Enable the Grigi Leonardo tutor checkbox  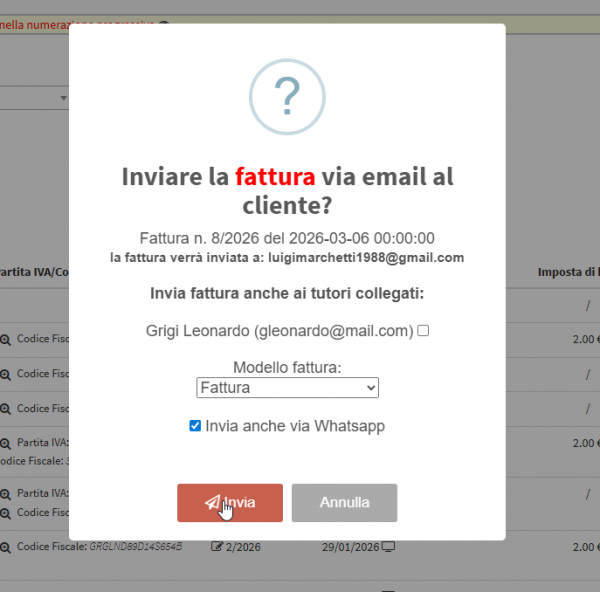pyautogui.click(x=423, y=331)
